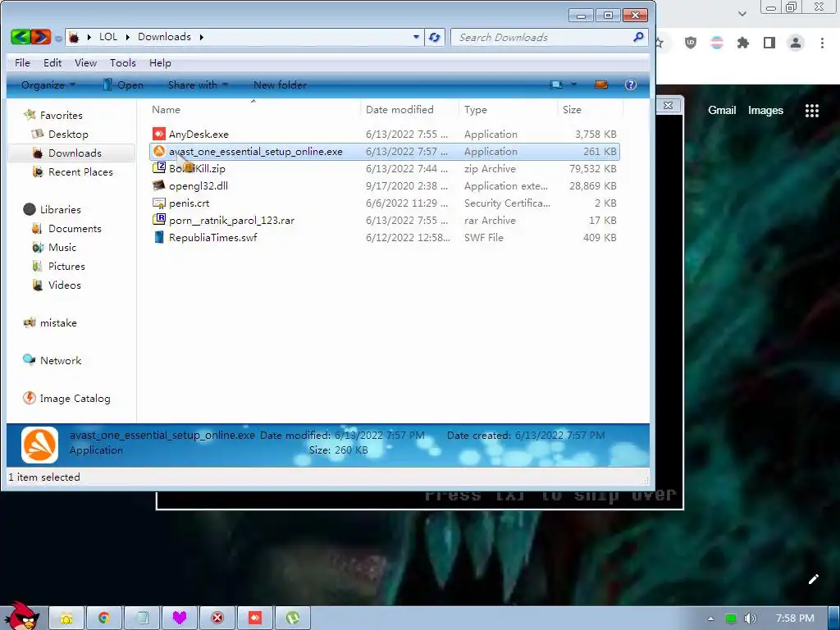The width and height of the screenshot is (840, 630).
Task: Show hidden system tray icons
Action: (x=710, y=619)
